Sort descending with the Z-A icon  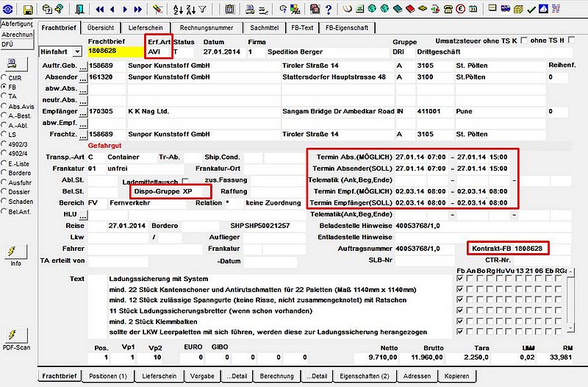click(190, 10)
